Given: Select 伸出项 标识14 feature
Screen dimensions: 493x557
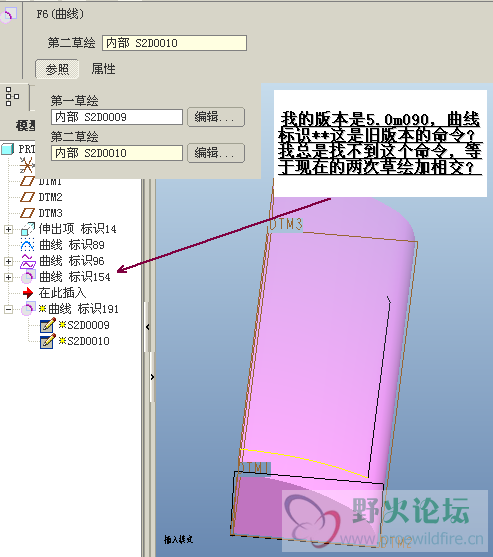Looking at the screenshot, I should 77,229.
